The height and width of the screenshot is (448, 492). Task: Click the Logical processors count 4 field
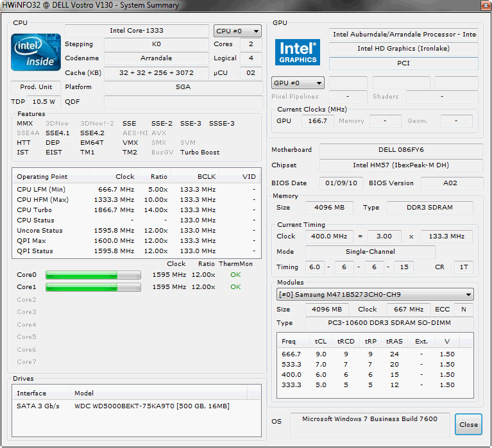(x=251, y=58)
